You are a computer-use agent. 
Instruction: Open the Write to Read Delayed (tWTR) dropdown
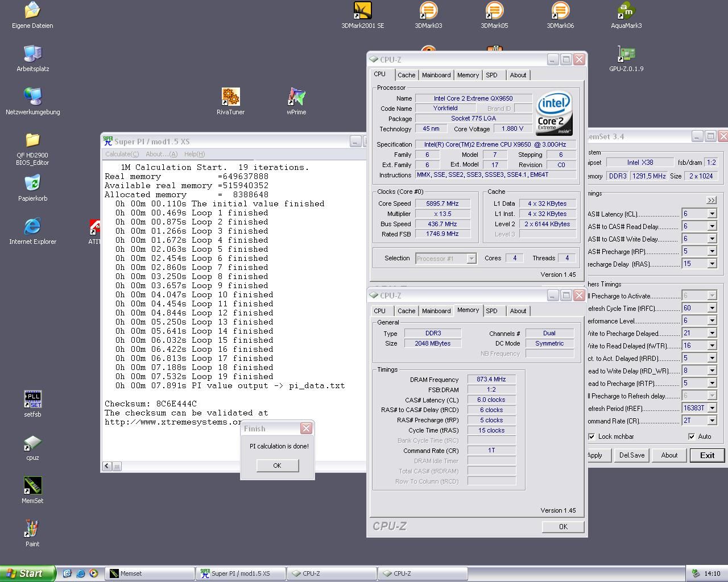(712, 346)
